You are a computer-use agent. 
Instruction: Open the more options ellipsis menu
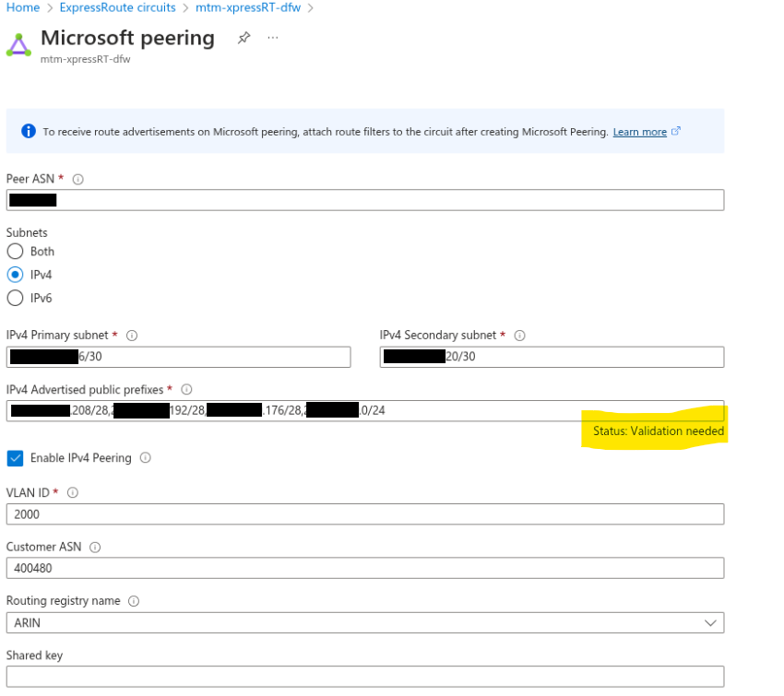click(272, 38)
